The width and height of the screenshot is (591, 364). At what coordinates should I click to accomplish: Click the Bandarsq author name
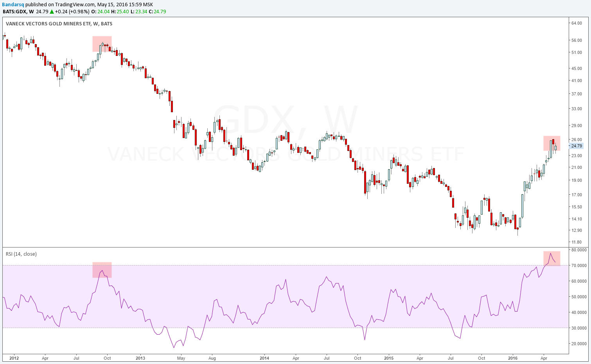point(13,4)
